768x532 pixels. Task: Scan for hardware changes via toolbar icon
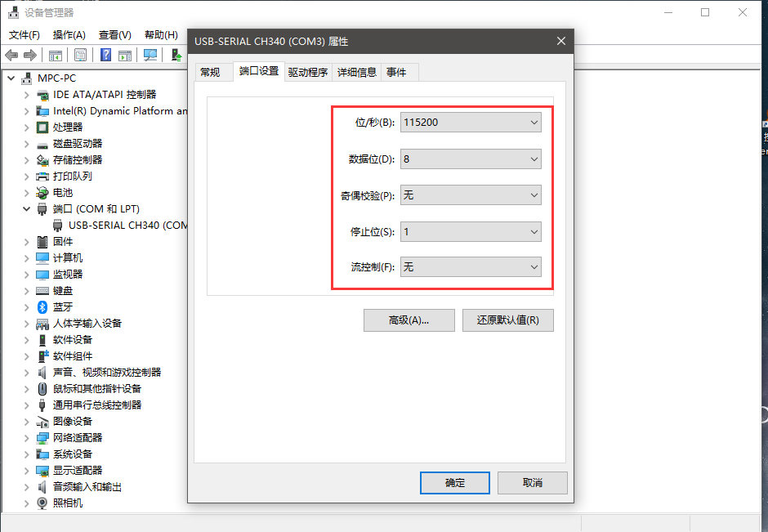point(152,55)
